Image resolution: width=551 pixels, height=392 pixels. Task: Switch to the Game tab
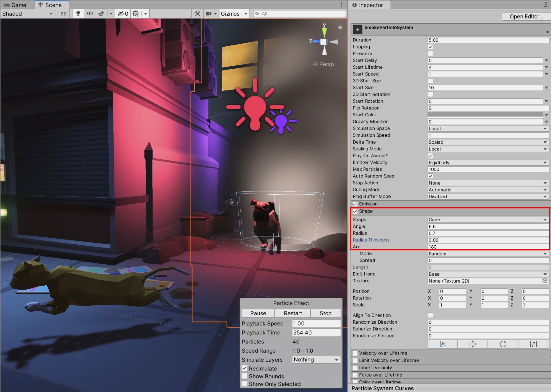pyautogui.click(x=16, y=5)
